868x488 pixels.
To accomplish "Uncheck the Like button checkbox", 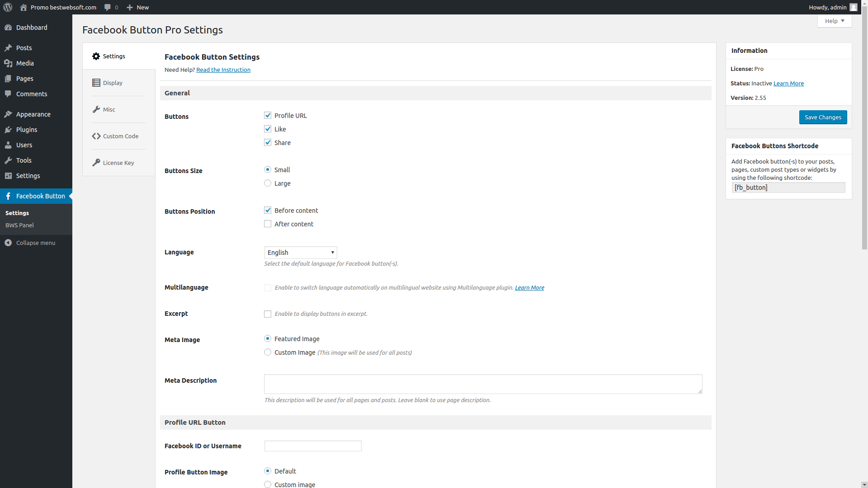I will click(268, 129).
